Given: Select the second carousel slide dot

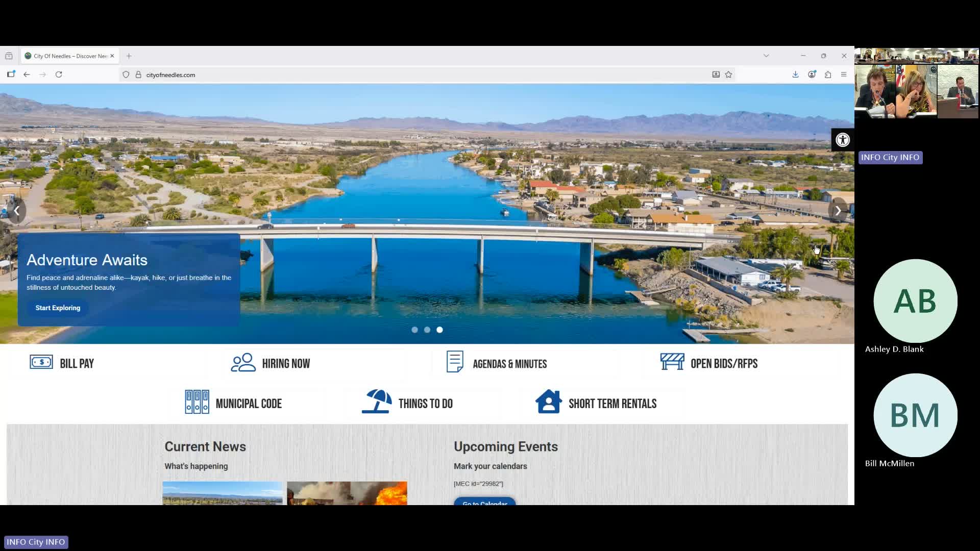Looking at the screenshot, I should (x=427, y=330).
